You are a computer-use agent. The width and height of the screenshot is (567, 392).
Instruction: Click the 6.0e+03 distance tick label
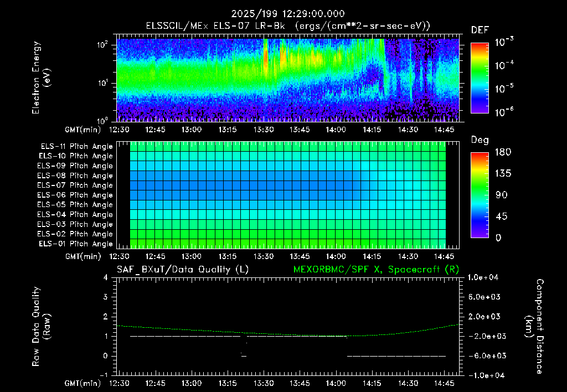(484, 297)
